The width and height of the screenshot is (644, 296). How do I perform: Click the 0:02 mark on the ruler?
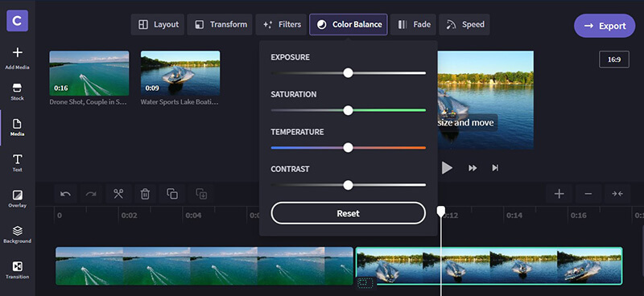(x=129, y=216)
